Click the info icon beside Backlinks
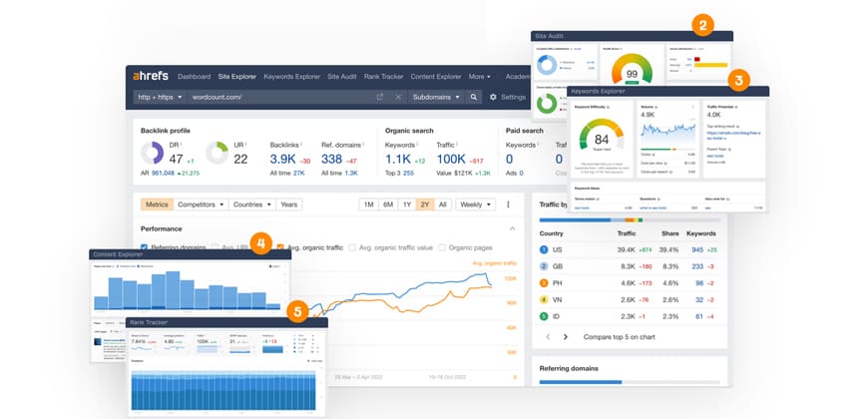Image resolution: width=868 pixels, height=419 pixels. tap(301, 145)
